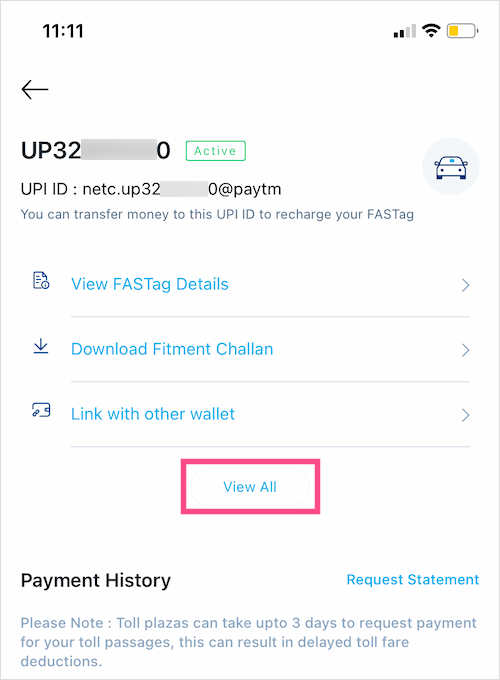Screen dimensions: 500x680
Task: Tap the battery indicator in status bar
Action: (x=462, y=31)
